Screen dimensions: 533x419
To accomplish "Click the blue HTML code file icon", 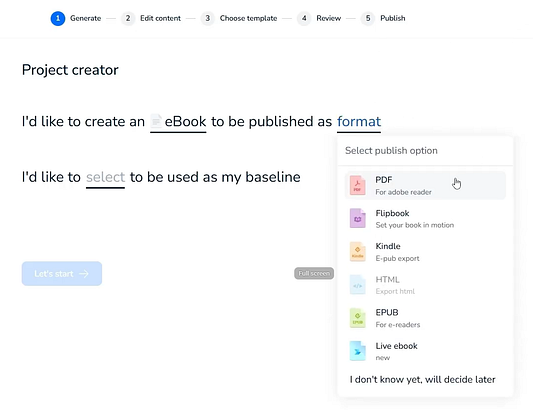I will click(358, 285).
